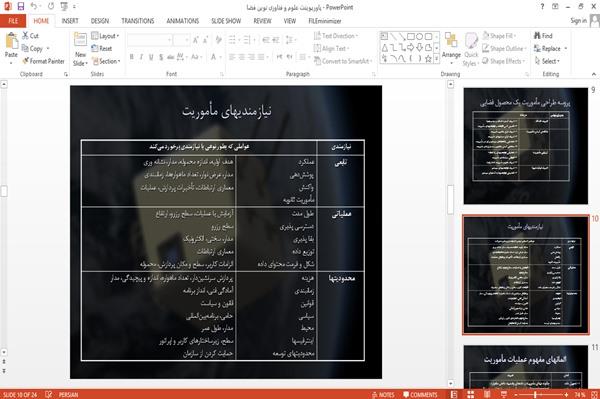Click the Sign in link

pyautogui.click(x=578, y=21)
